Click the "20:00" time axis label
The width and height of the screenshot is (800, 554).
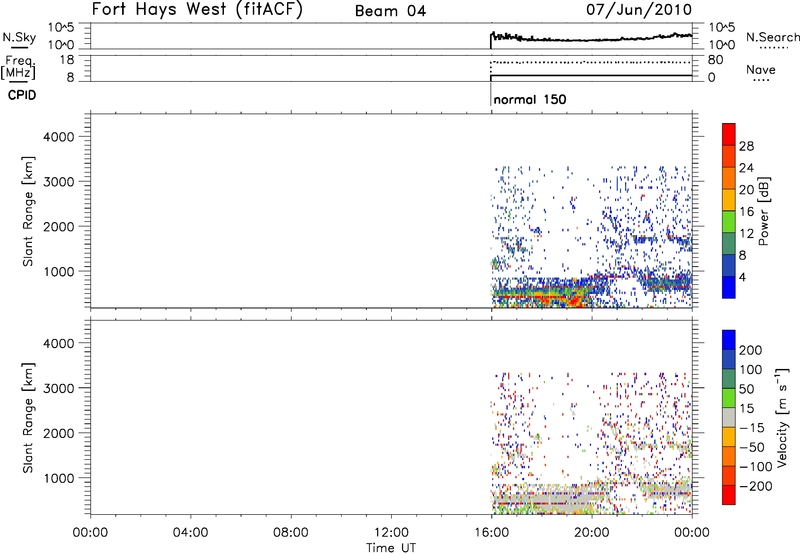pyautogui.click(x=592, y=533)
